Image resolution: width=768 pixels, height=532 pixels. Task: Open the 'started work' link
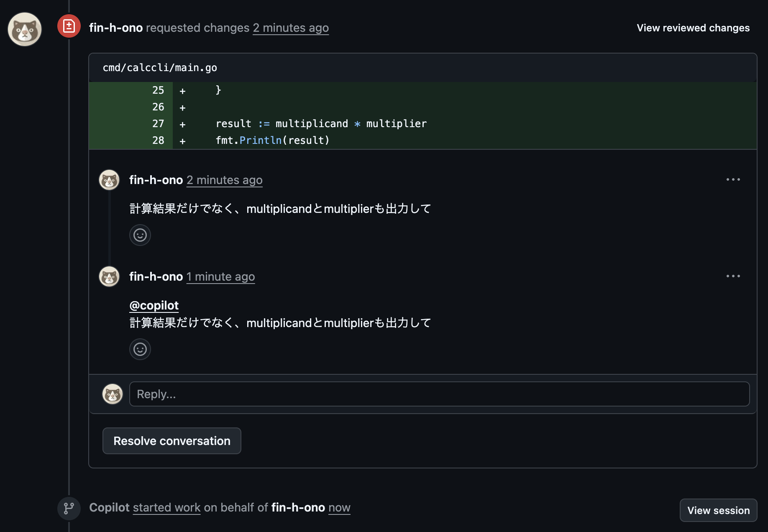tap(166, 508)
